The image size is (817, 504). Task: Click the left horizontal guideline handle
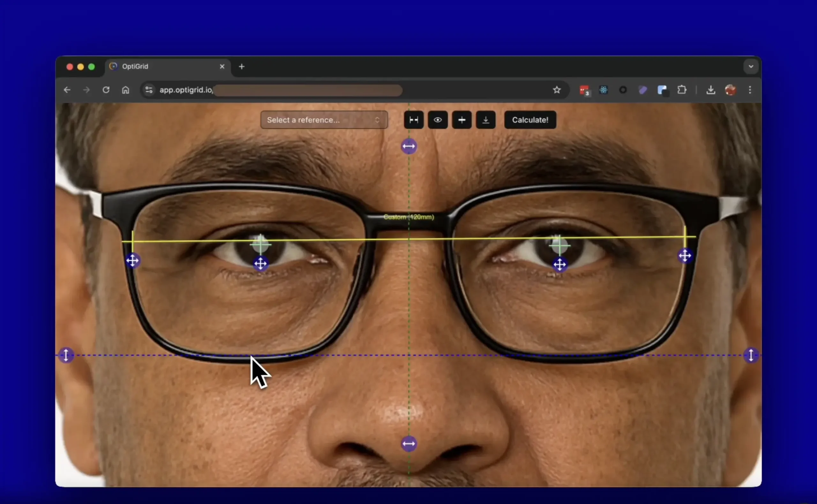(x=66, y=355)
